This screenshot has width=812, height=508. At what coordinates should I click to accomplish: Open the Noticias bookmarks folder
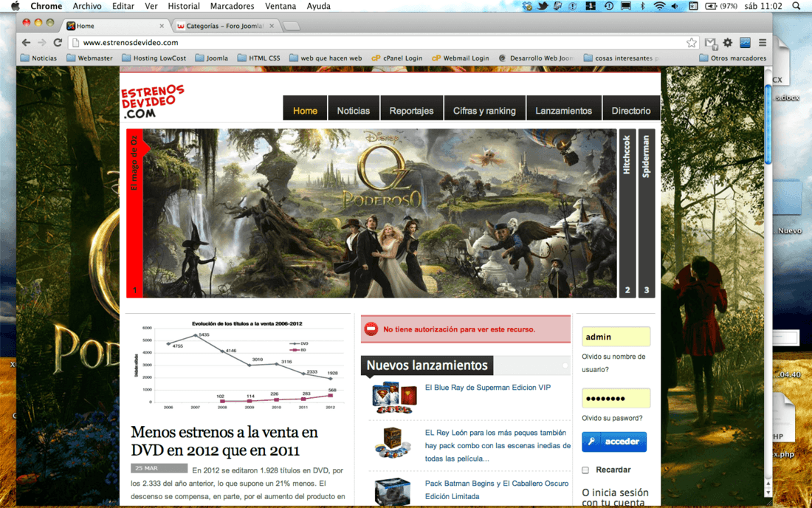tap(38, 58)
